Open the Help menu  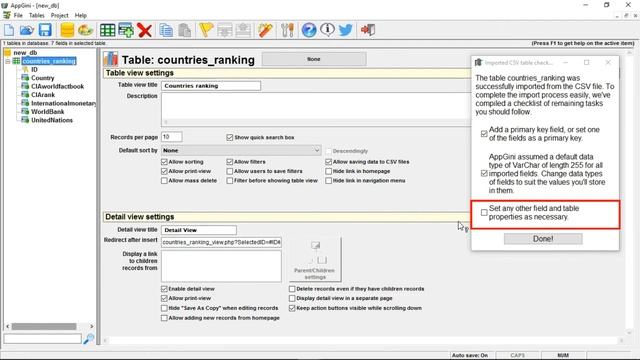(81, 15)
